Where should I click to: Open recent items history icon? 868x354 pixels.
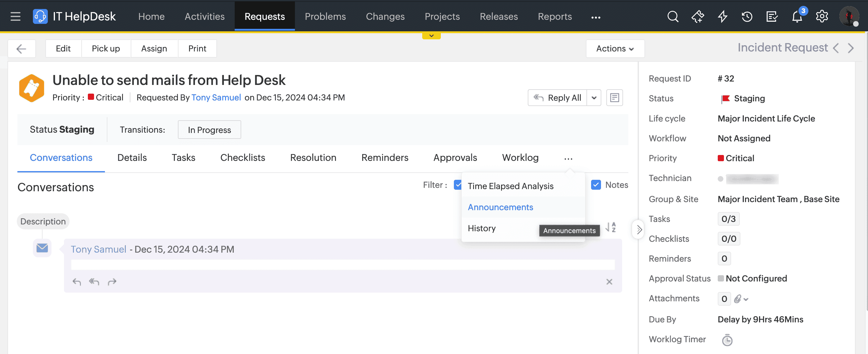(747, 16)
